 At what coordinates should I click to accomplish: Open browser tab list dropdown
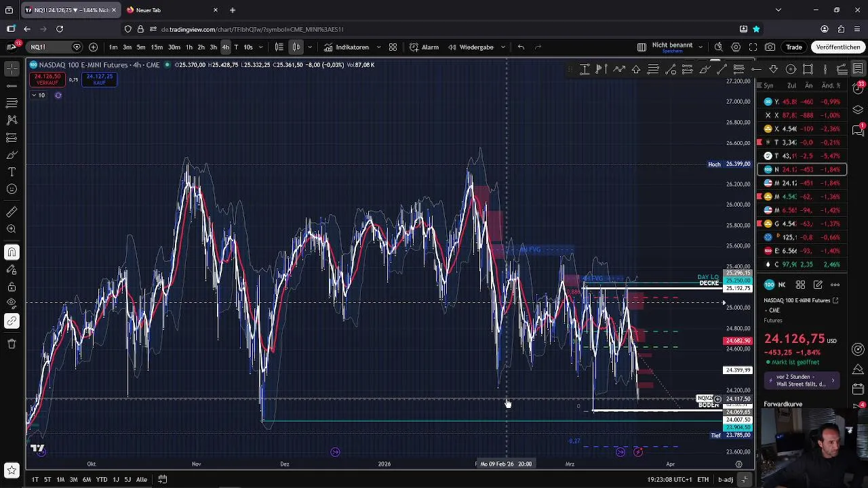(x=778, y=10)
